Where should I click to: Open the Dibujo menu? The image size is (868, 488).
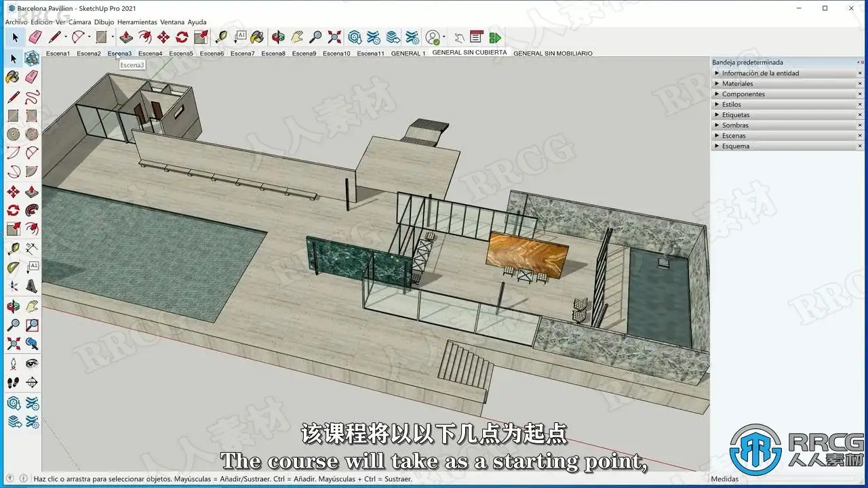point(104,22)
